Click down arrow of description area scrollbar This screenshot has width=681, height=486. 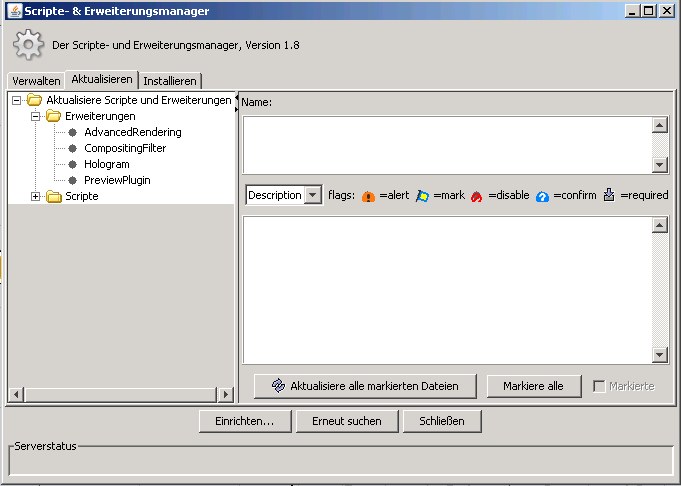point(660,355)
